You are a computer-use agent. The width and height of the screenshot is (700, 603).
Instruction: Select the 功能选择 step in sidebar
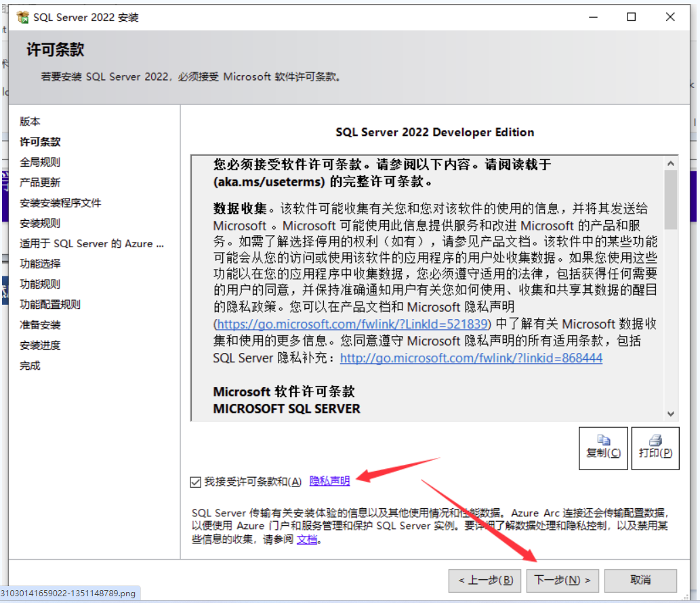[40, 264]
